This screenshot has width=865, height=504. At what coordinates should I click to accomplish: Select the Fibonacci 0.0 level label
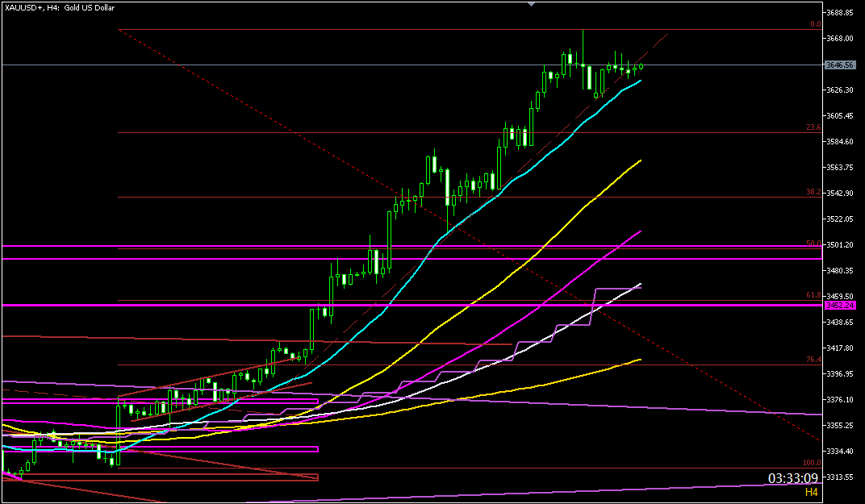coord(815,25)
